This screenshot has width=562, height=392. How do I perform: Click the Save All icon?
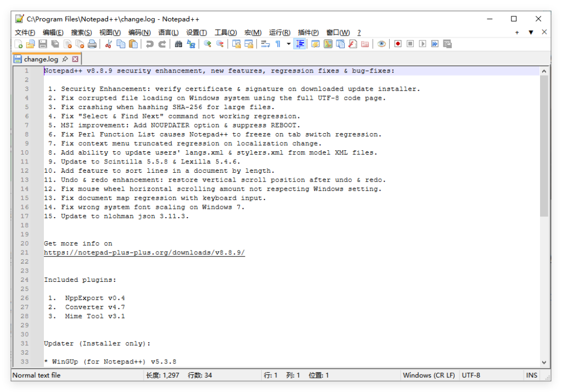tap(55, 44)
